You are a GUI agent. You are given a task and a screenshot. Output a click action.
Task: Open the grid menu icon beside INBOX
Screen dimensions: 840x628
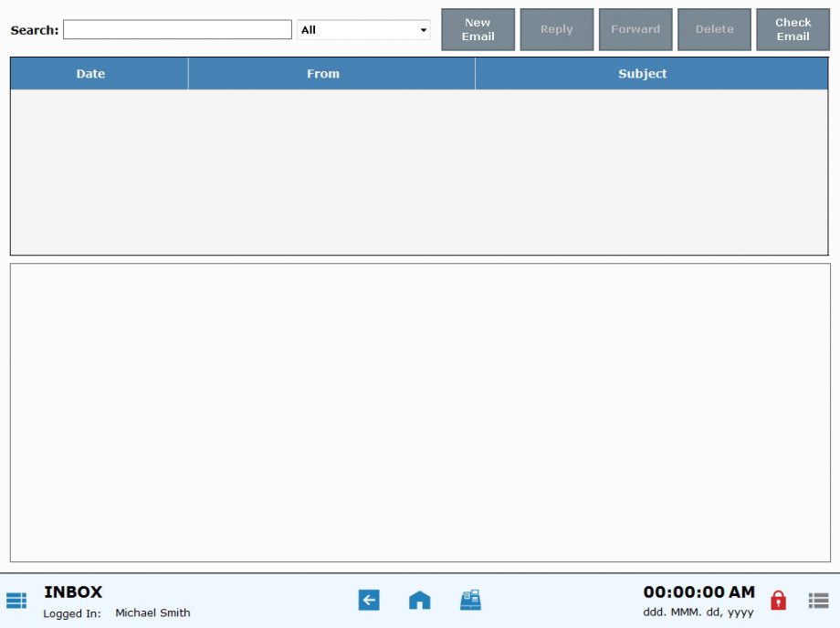point(16,601)
